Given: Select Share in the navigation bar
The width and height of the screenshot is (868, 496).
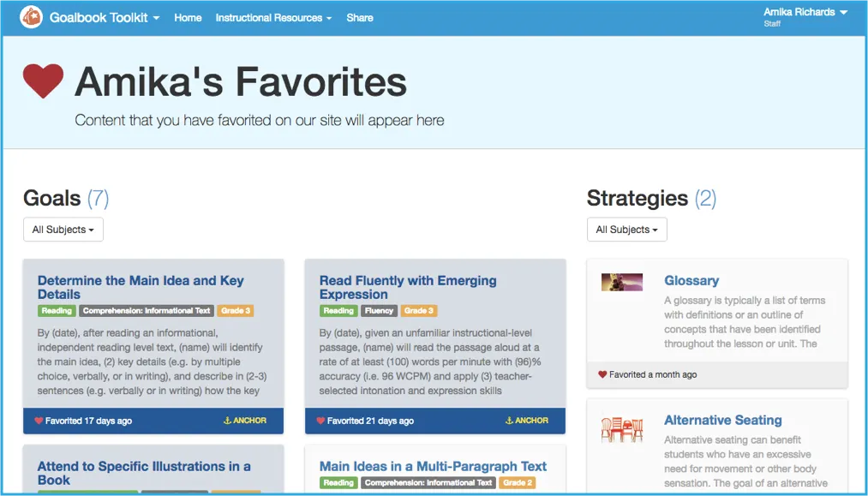Looking at the screenshot, I should pyautogui.click(x=360, y=17).
